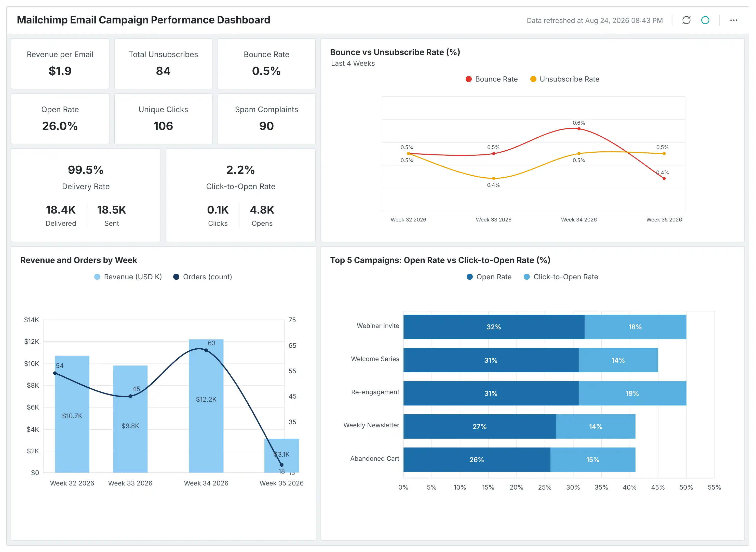The image size is (756, 552).
Task: Click the dashboard title heading
Action: pyautogui.click(x=144, y=20)
